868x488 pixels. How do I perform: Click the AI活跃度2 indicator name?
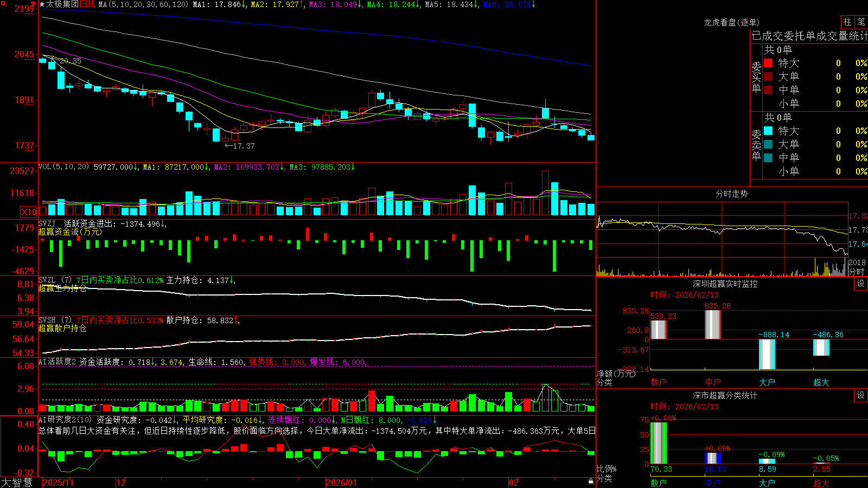pyautogui.click(x=58, y=362)
